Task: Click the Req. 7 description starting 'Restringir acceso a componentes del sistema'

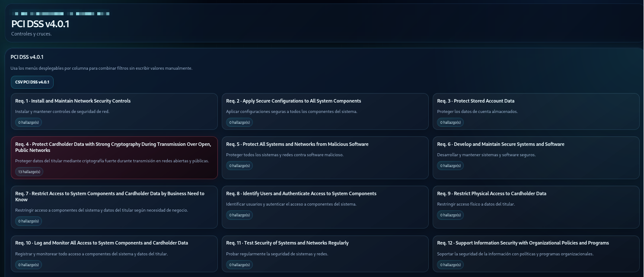Action: coord(102,210)
